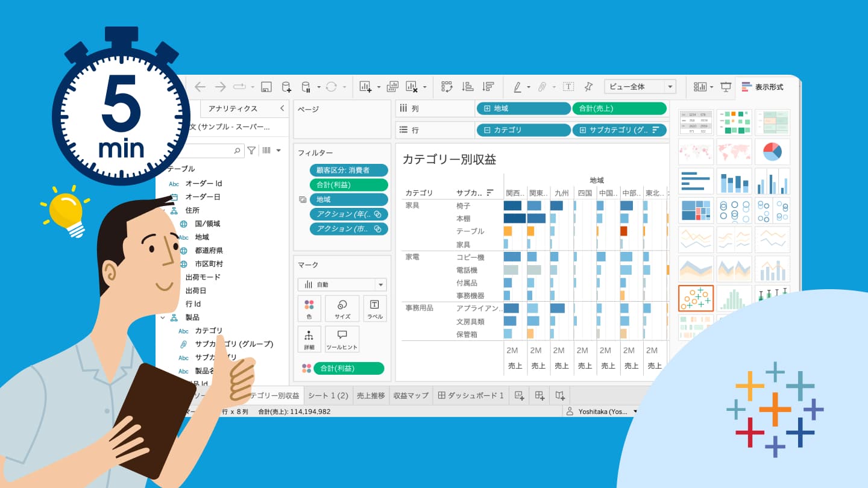Viewport: 868px width, 488px height.
Task: Click the sort ascending toolbar icon
Action: pyautogui.click(x=467, y=87)
